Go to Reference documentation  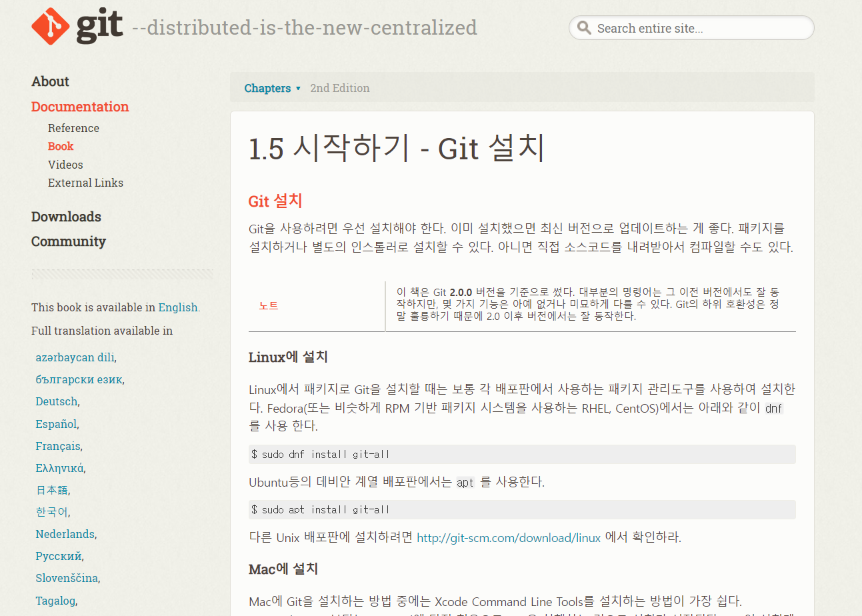(x=73, y=128)
